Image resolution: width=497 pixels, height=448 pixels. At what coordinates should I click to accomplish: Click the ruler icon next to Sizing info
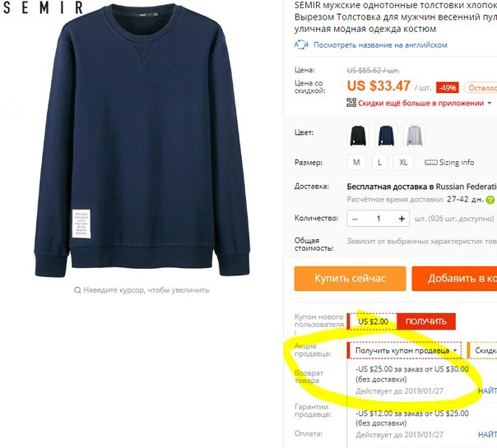[430, 163]
